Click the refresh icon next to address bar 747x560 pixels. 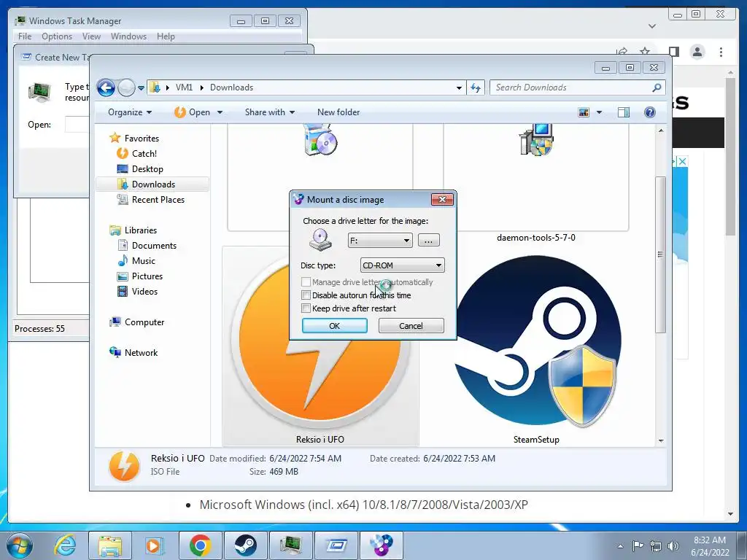point(476,87)
